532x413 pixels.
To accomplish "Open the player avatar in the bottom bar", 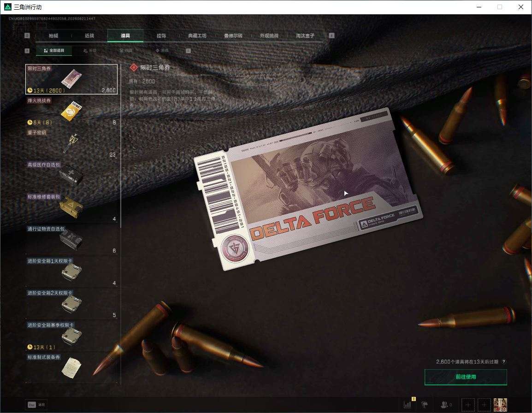I will (500, 405).
